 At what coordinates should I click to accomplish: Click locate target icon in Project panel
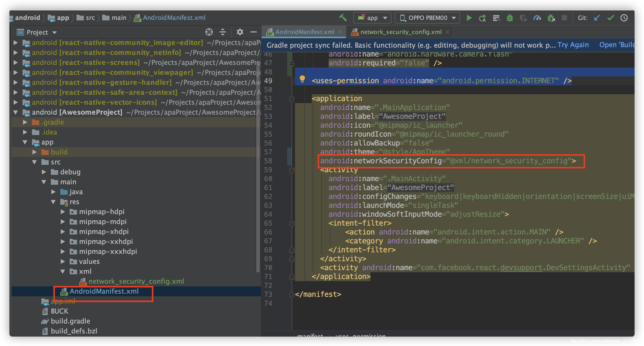pos(209,32)
